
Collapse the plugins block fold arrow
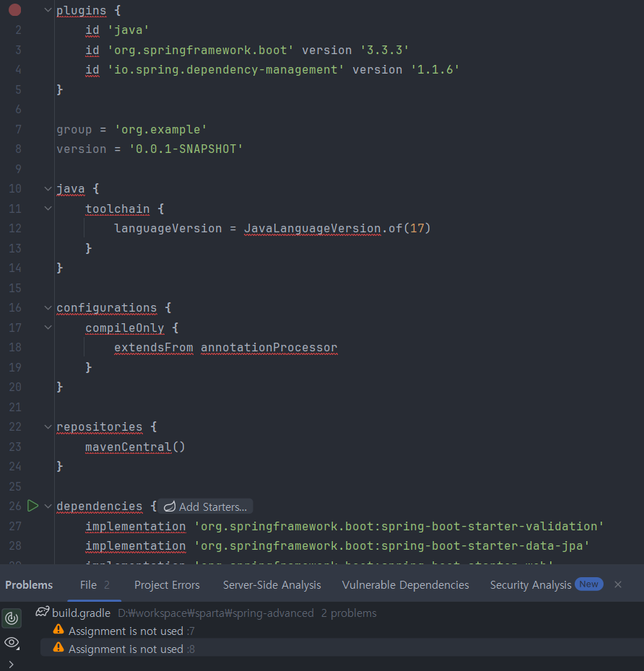(48, 10)
